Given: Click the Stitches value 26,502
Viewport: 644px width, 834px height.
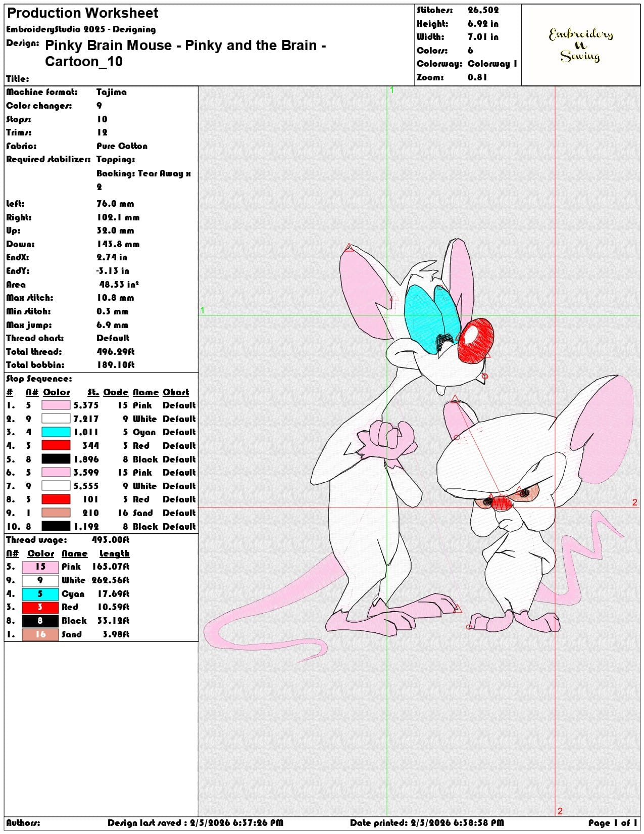Looking at the screenshot, I should pyautogui.click(x=483, y=10).
